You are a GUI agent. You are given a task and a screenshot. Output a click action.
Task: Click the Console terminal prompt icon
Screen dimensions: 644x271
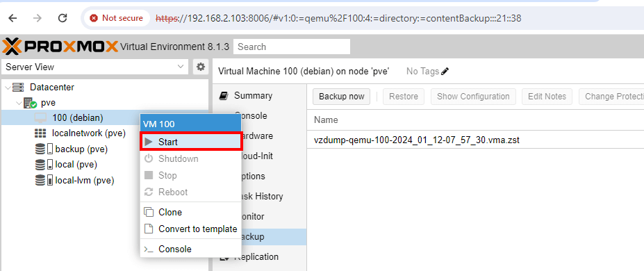[x=149, y=249]
